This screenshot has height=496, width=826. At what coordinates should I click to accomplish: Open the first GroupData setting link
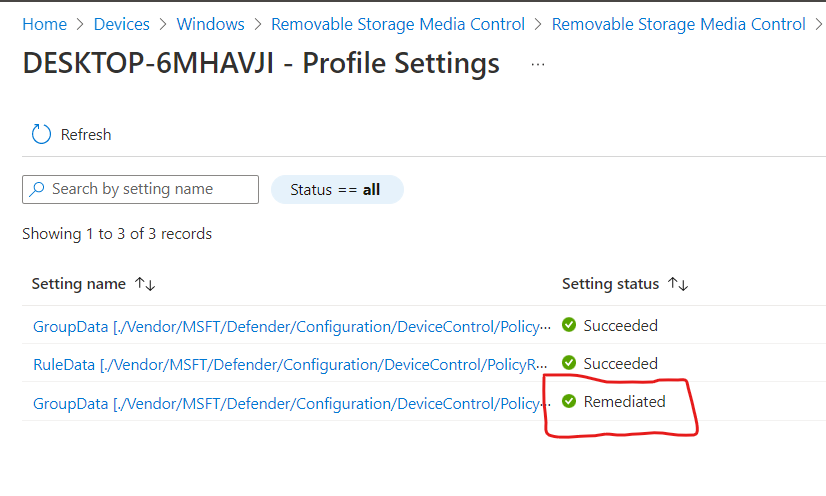point(290,326)
